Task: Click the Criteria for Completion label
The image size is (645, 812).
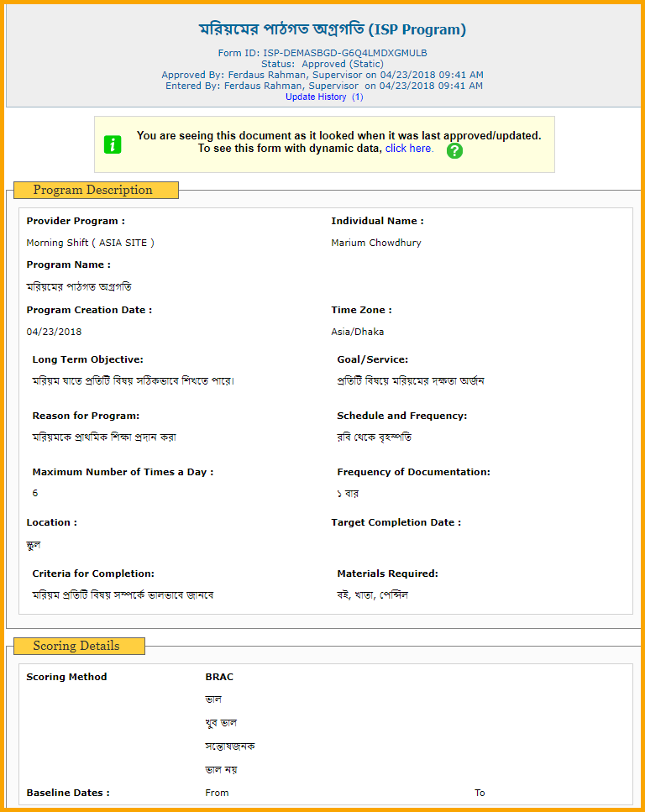Action: click(x=93, y=574)
